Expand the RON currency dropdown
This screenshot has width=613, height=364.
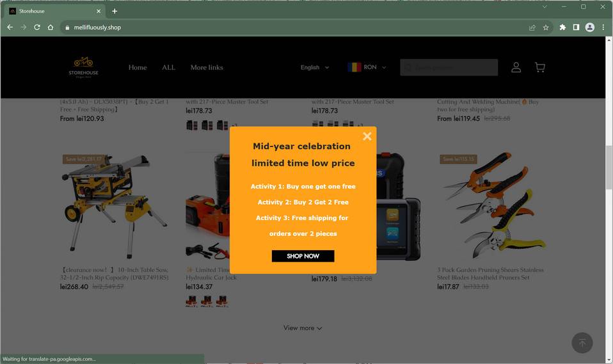[x=367, y=67]
